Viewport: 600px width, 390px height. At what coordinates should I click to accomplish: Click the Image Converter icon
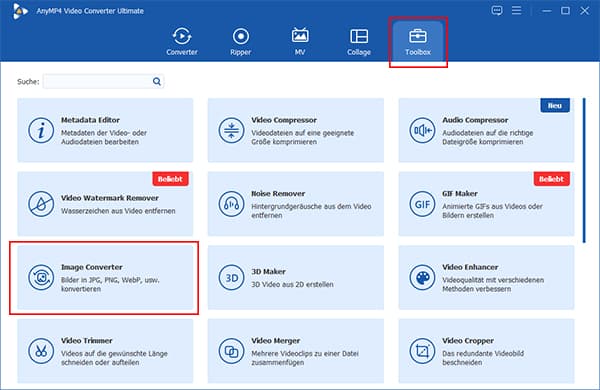[x=41, y=277]
